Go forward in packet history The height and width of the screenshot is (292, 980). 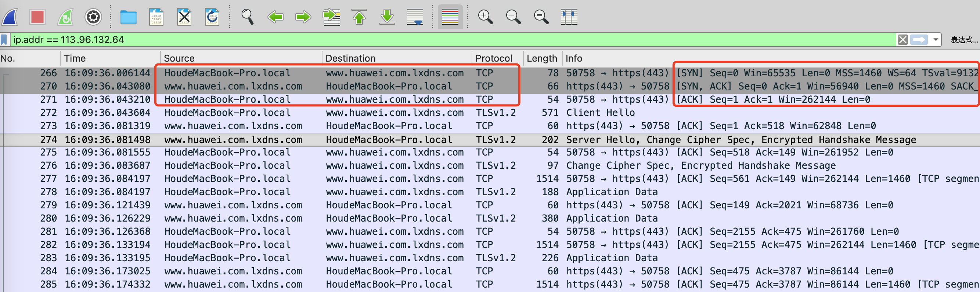303,17
